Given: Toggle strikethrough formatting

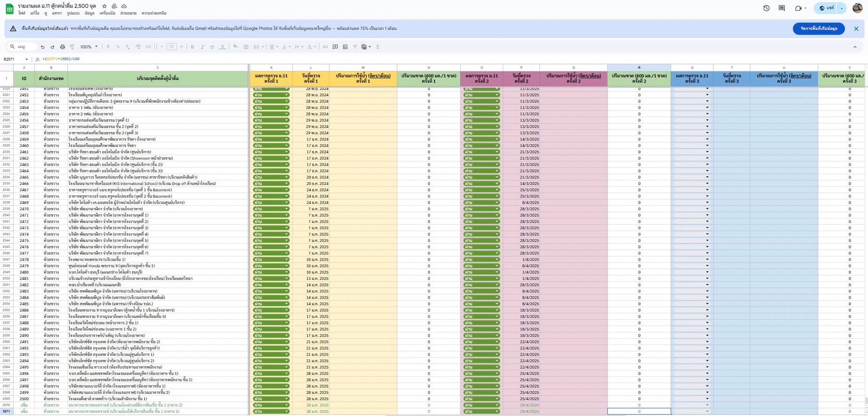Looking at the screenshot, I should 212,47.
